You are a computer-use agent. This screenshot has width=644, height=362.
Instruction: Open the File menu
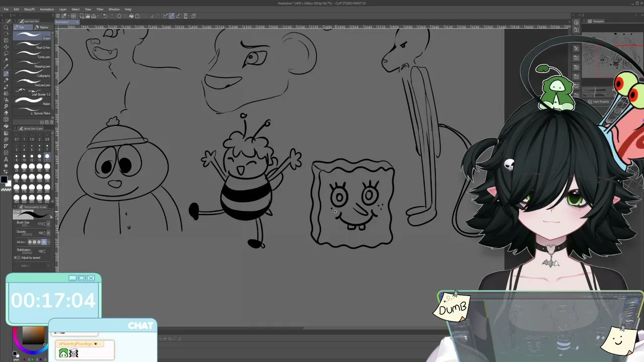pos(6,9)
